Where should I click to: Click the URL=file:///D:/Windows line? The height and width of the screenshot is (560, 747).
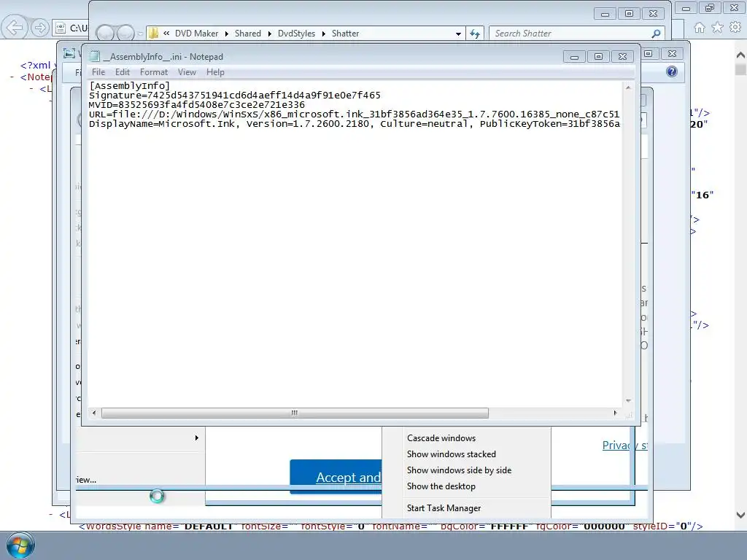coord(354,114)
